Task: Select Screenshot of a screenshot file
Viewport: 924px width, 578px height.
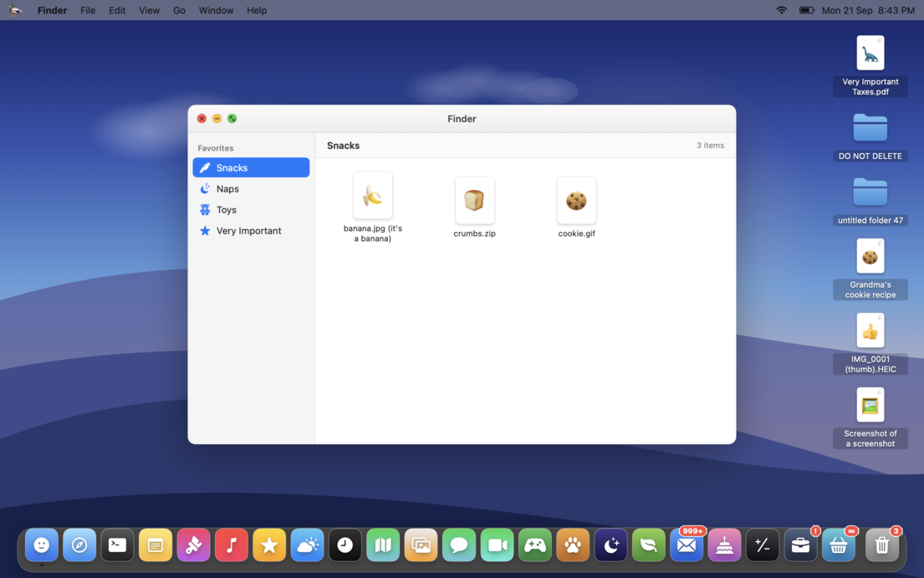Action: 870,417
